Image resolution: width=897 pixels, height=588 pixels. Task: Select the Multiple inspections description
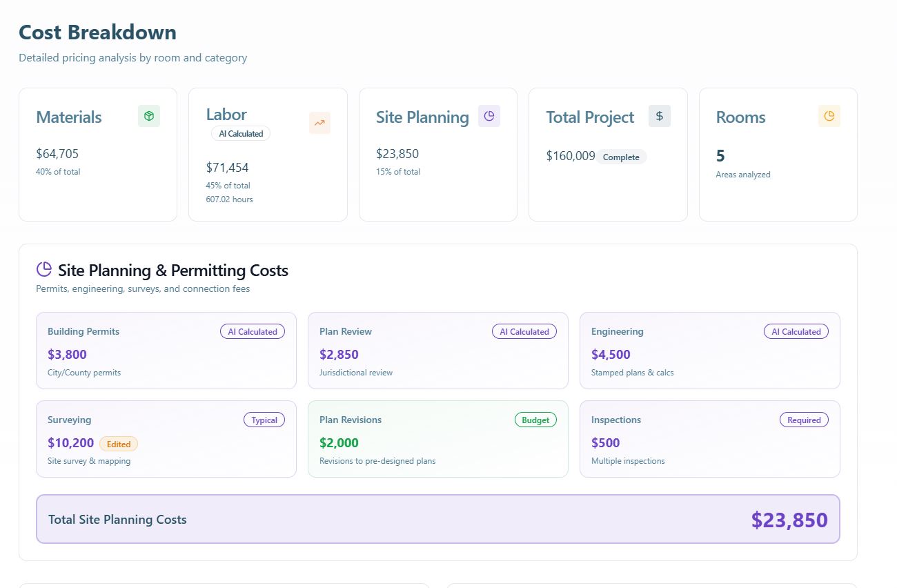tap(628, 461)
